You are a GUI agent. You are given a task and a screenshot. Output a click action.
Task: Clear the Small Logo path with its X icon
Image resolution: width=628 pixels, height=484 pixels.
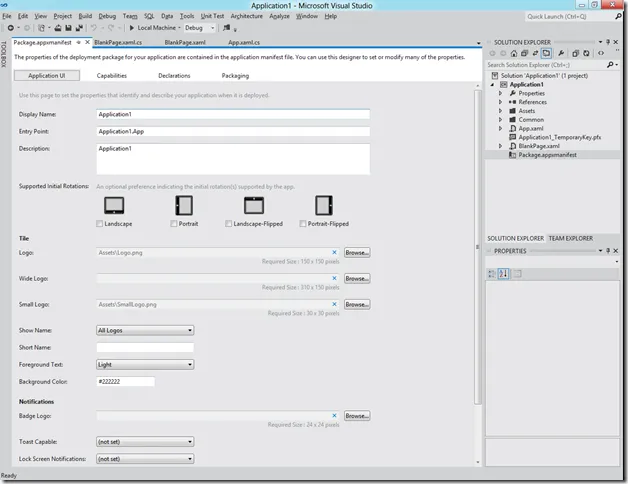pyautogui.click(x=334, y=304)
